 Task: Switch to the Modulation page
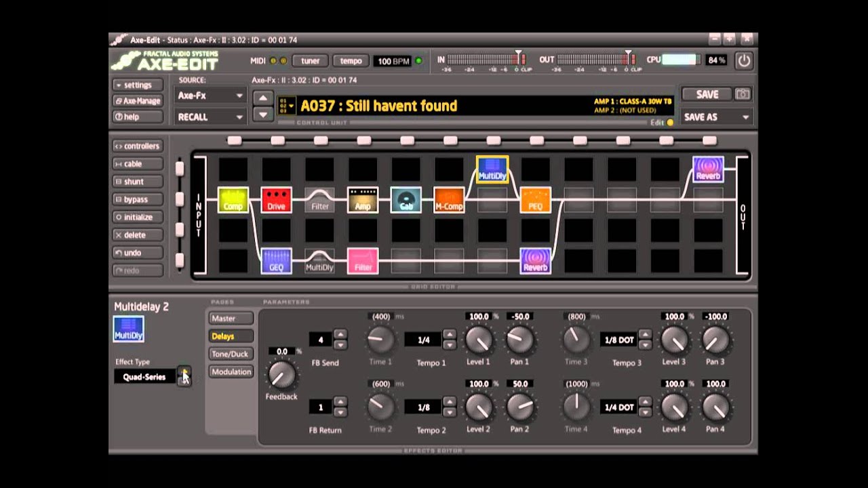tap(231, 371)
